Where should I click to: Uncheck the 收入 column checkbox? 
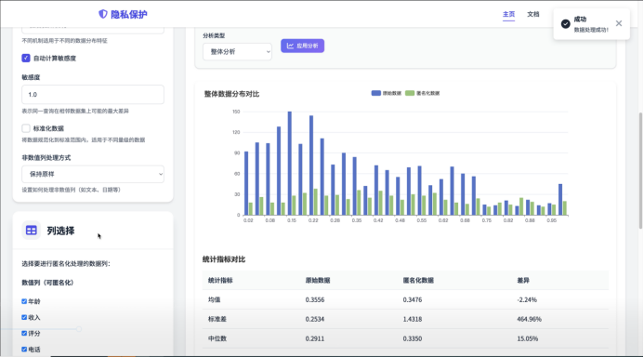coord(24,317)
